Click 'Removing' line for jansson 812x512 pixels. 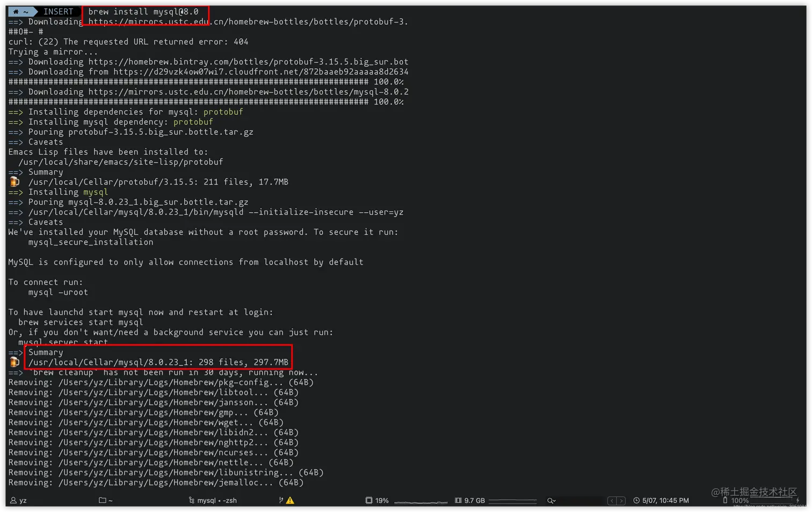(153, 402)
